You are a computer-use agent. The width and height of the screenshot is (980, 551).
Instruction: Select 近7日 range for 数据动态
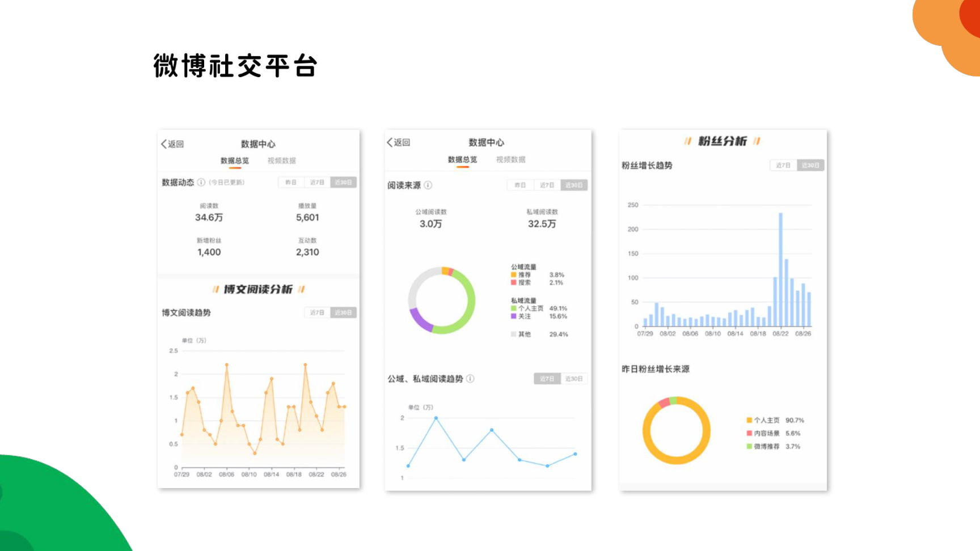pos(317,183)
